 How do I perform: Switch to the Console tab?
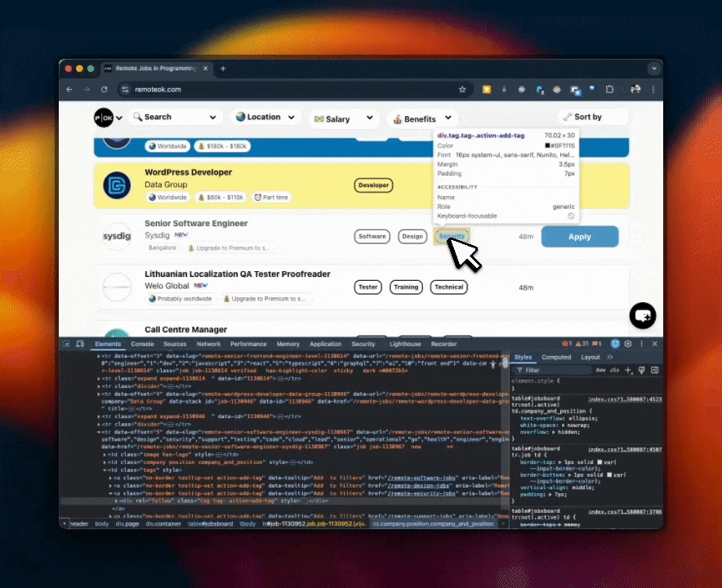click(x=142, y=345)
